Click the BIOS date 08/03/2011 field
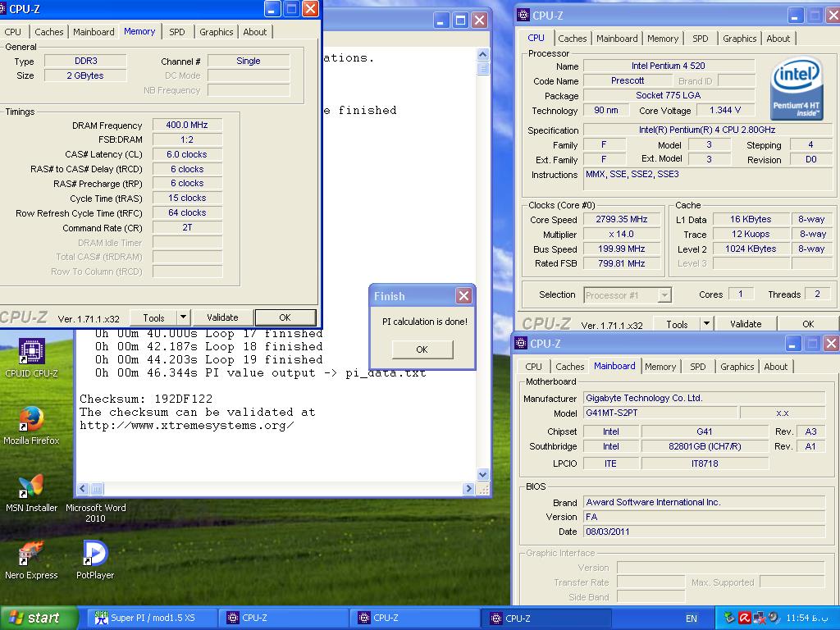This screenshot has height=630, width=840. tap(704, 532)
